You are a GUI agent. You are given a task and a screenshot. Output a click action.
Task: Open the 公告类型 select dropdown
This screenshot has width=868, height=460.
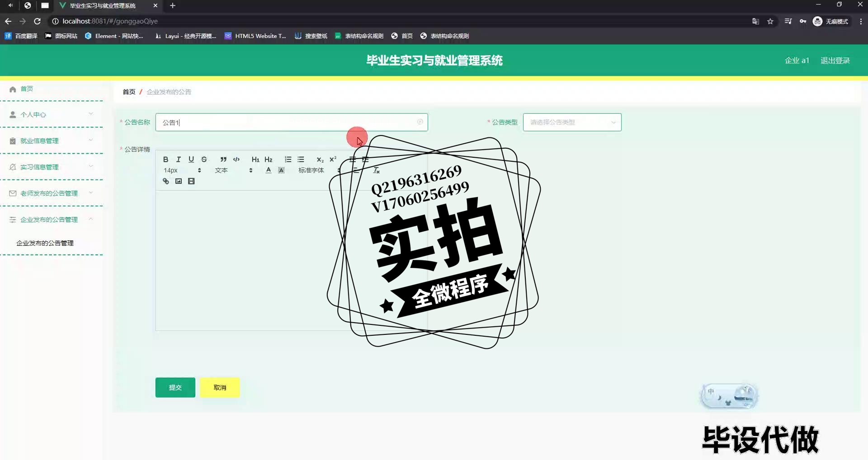572,122
